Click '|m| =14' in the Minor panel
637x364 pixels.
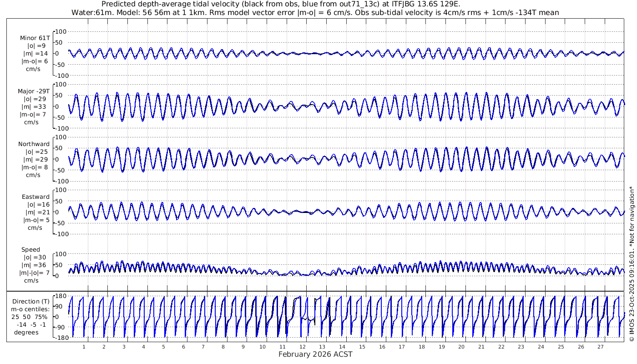(x=36, y=53)
